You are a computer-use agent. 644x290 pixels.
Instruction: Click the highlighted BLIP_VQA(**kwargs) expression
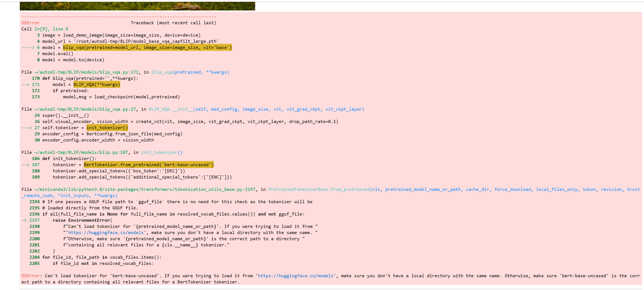click(x=97, y=84)
